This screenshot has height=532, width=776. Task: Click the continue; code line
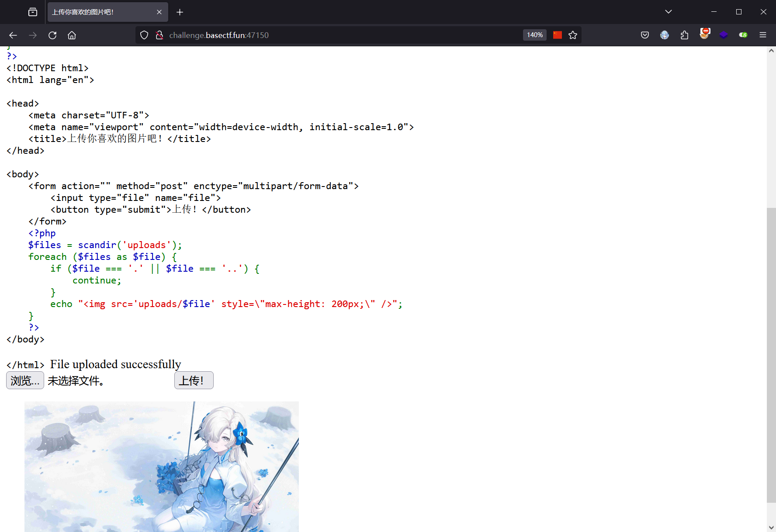[97, 280]
